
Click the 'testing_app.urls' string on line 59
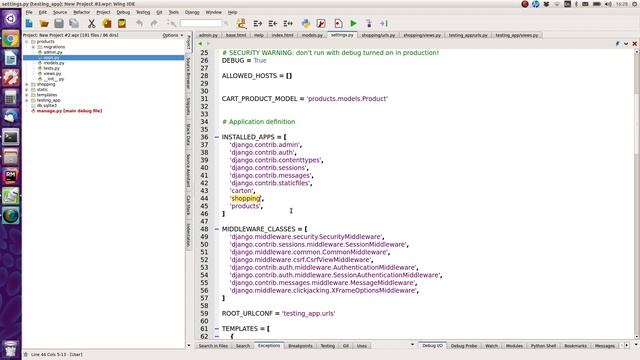click(309, 313)
